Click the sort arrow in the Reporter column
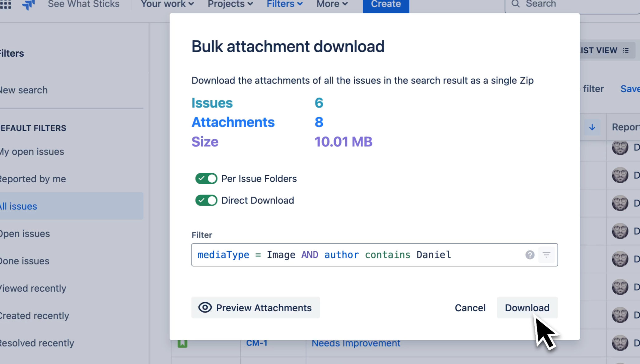This screenshot has width=640, height=364. coord(592,127)
